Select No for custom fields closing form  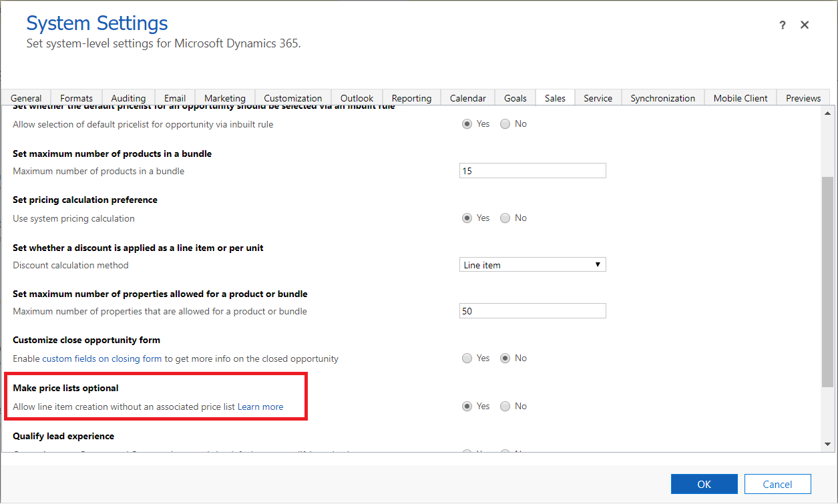(x=505, y=358)
